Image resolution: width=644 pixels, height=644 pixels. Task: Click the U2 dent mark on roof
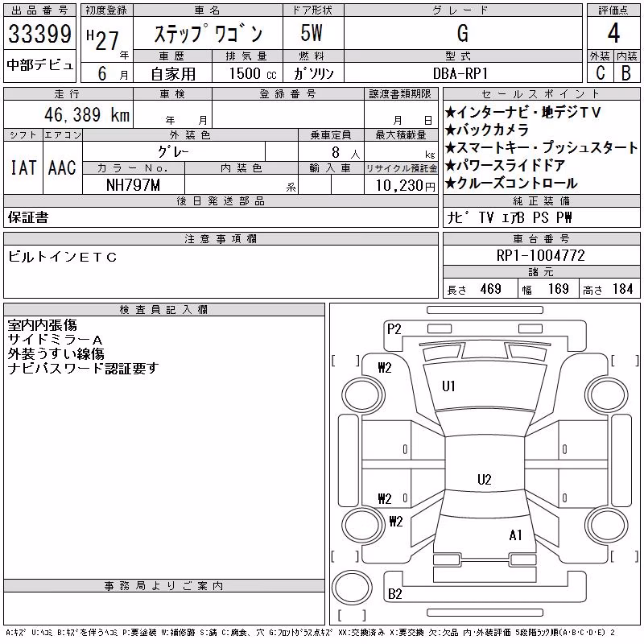point(485,479)
